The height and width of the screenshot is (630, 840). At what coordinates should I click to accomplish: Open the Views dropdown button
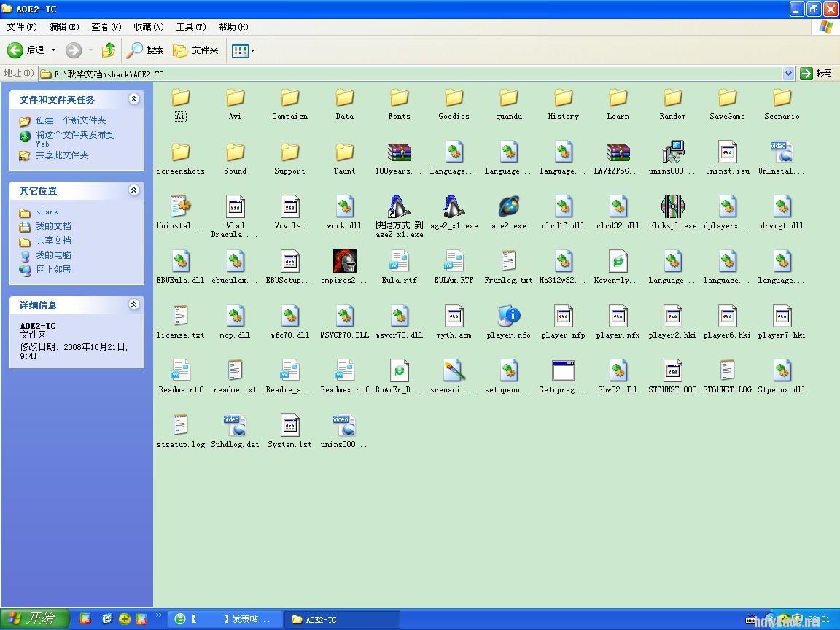[x=243, y=50]
